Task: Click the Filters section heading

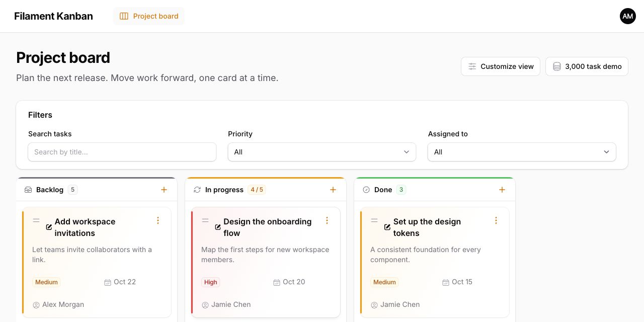Action: point(40,115)
